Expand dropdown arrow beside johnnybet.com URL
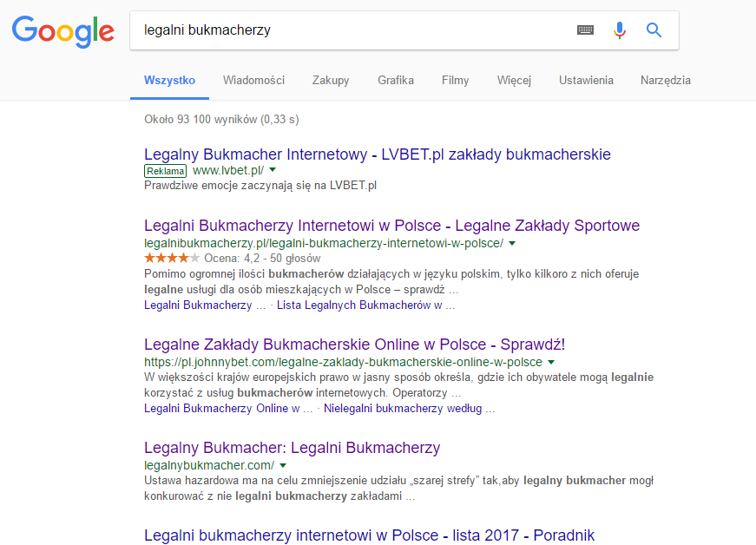Viewport: 756px width, 545px height. 551,362
